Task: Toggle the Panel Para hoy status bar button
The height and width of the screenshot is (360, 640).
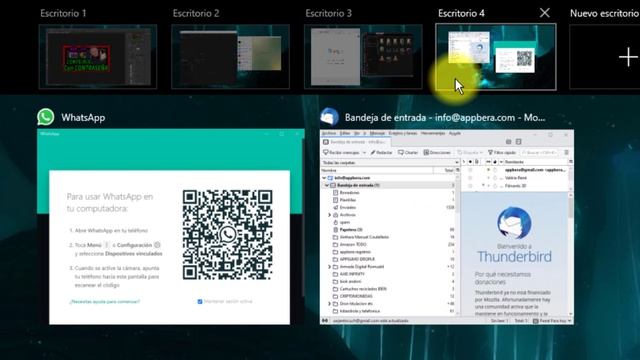Action: [x=552, y=321]
